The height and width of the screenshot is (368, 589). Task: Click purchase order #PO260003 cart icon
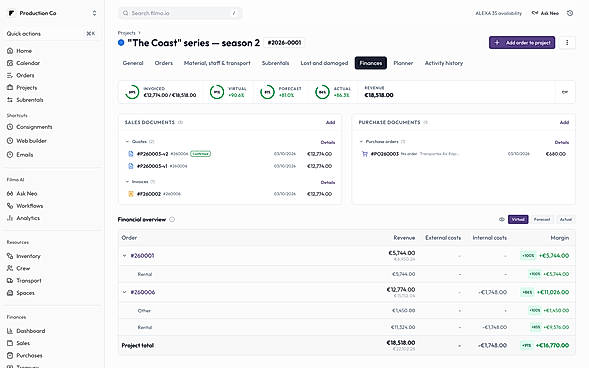click(364, 154)
